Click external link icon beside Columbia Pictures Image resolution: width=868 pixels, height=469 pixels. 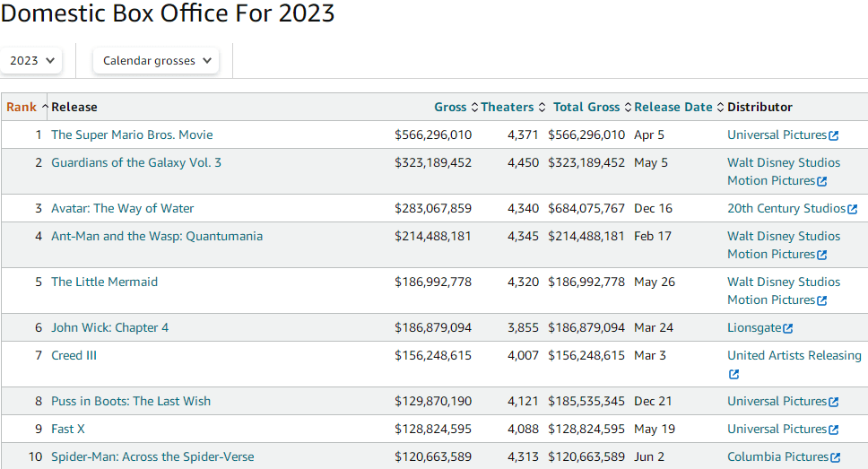tap(836, 458)
